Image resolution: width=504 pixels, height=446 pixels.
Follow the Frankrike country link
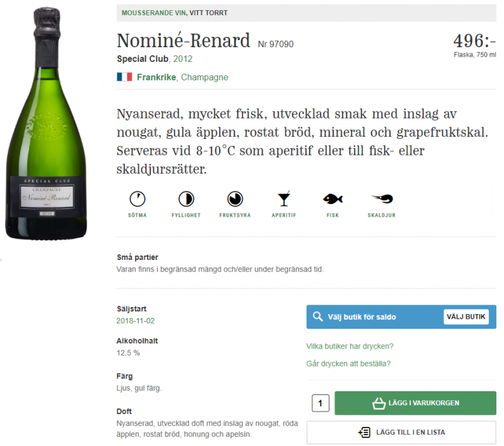[x=157, y=78]
